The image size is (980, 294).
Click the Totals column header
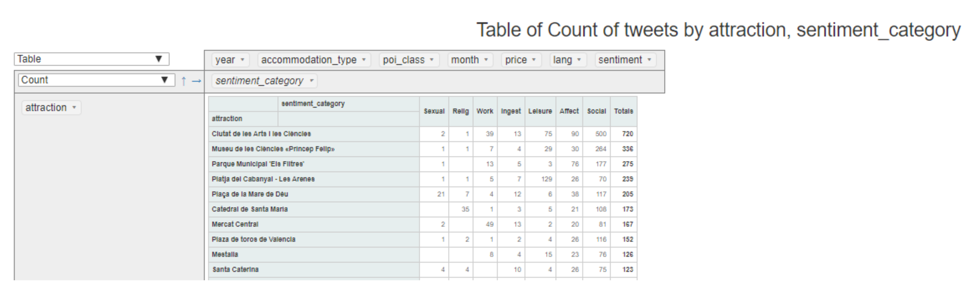623,111
